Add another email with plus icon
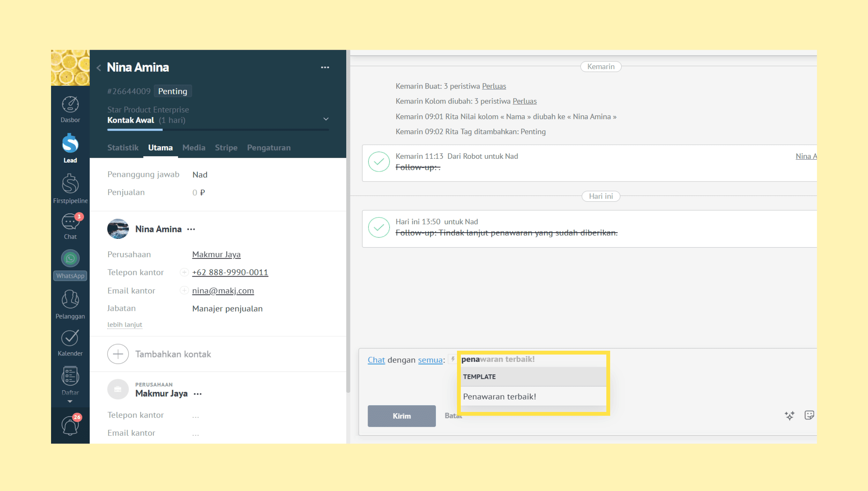The width and height of the screenshot is (868, 491). [184, 290]
